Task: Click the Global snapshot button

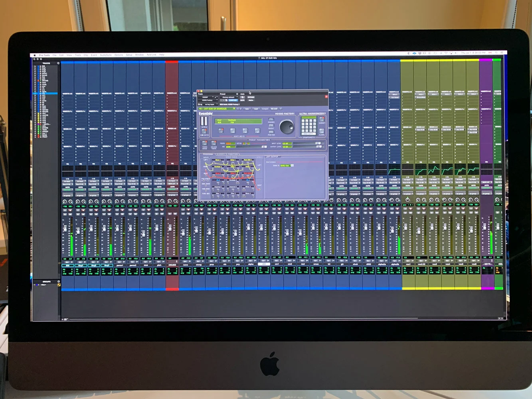Action: tap(322, 131)
